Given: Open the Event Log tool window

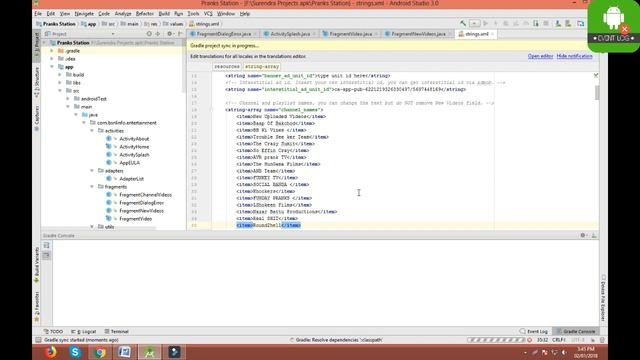Looking at the screenshot, I should click(x=534, y=331).
